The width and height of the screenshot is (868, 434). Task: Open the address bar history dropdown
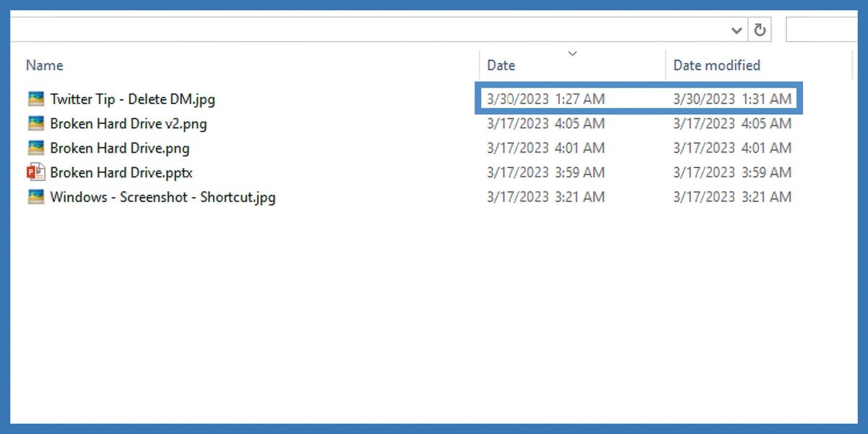[x=736, y=30]
